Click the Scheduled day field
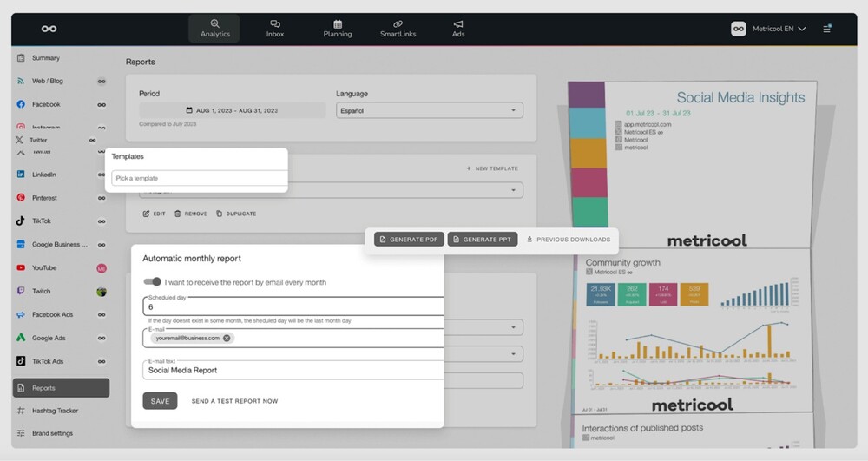The height and width of the screenshot is (461, 868). 293,306
